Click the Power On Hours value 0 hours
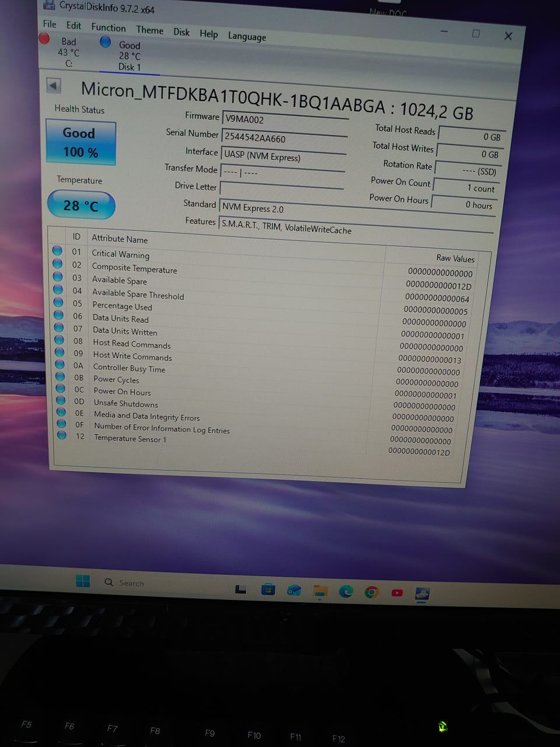Viewport: 560px width, 747px height. click(464, 204)
